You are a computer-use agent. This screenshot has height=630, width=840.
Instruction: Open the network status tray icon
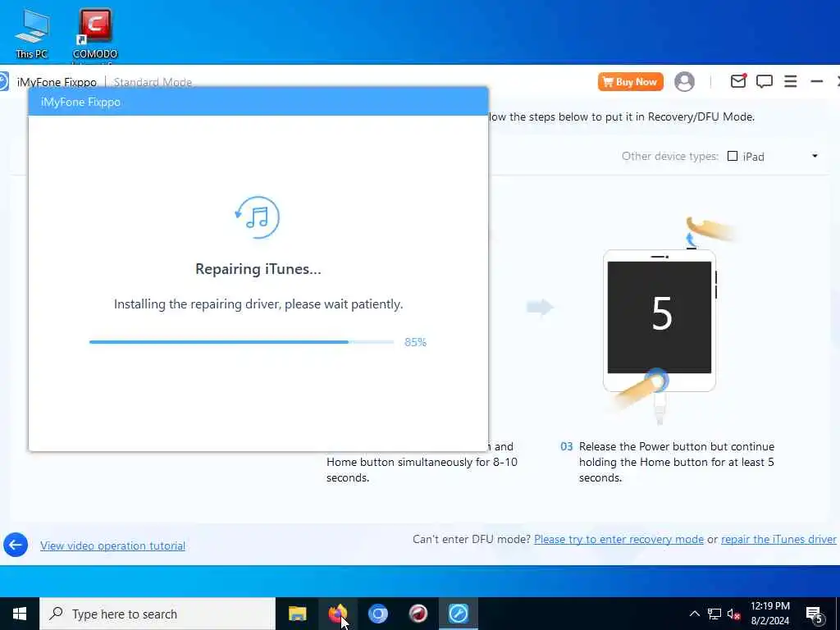click(714, 614)
